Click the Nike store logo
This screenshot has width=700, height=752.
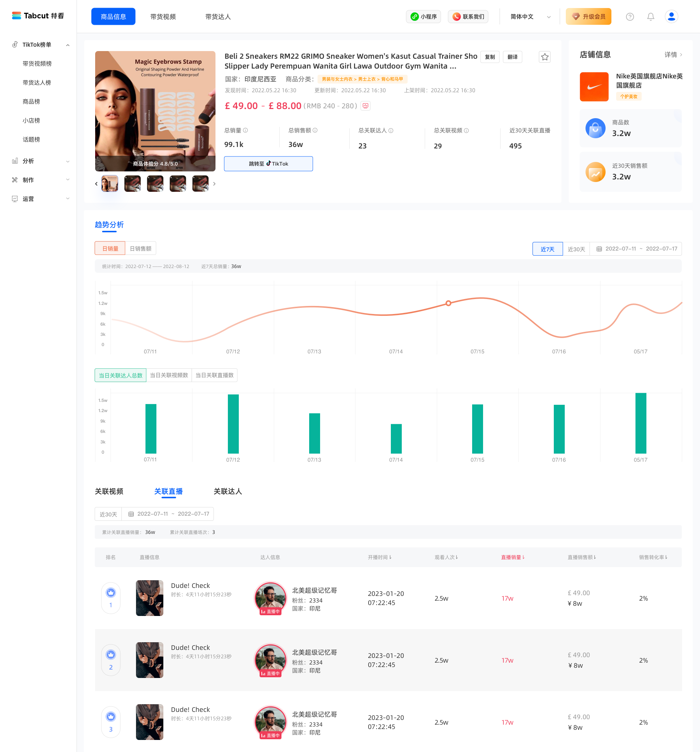click(x=594, y=87)
